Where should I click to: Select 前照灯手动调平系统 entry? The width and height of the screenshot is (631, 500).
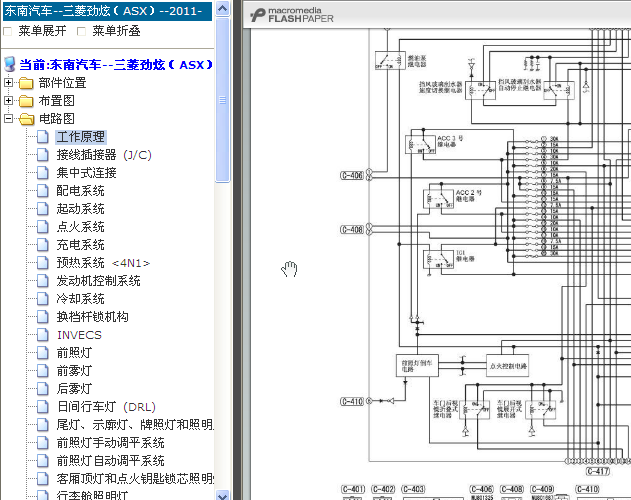[110, 443]
